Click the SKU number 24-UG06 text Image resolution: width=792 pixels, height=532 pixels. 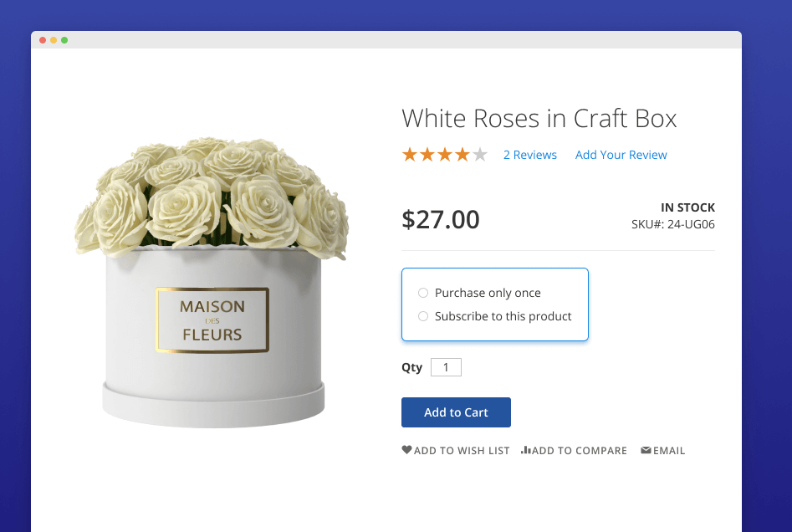673,224
